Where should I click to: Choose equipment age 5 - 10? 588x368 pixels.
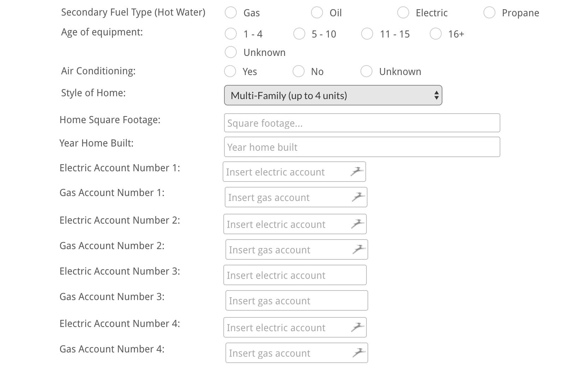(299, 34)
